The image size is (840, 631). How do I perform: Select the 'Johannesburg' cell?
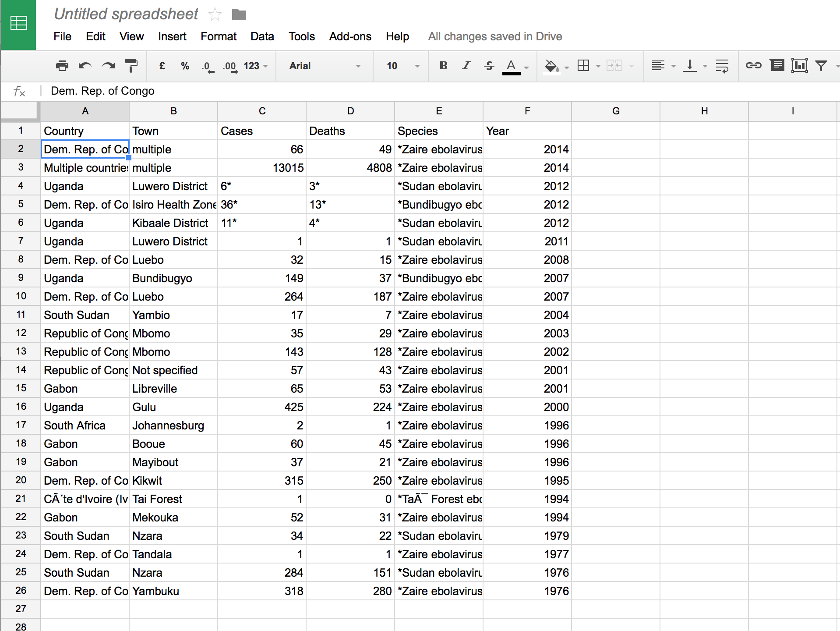tap(173, 425)
